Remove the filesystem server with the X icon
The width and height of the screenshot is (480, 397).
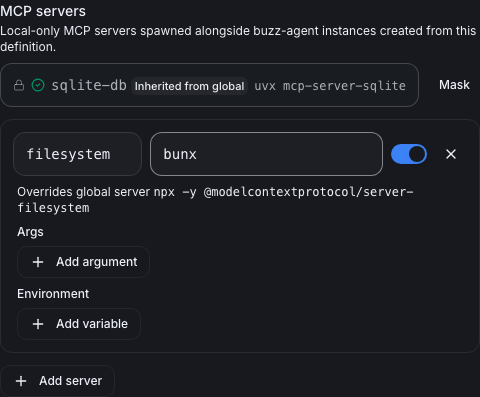pos(451,154)
